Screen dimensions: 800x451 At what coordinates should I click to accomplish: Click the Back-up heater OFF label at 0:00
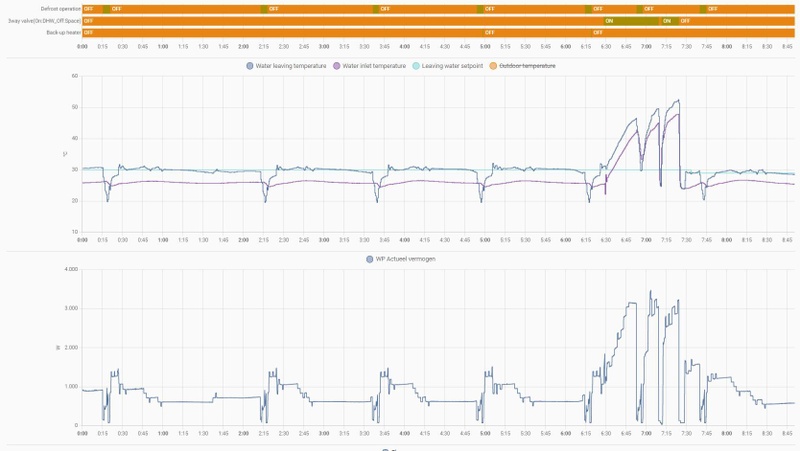[x=88, y=33]
